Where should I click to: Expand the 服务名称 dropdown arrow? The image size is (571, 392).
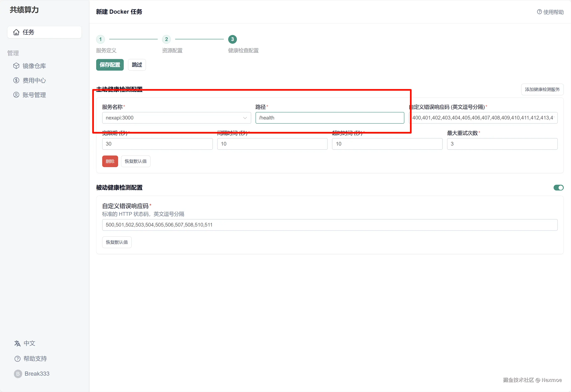click(x=245, y=118)
